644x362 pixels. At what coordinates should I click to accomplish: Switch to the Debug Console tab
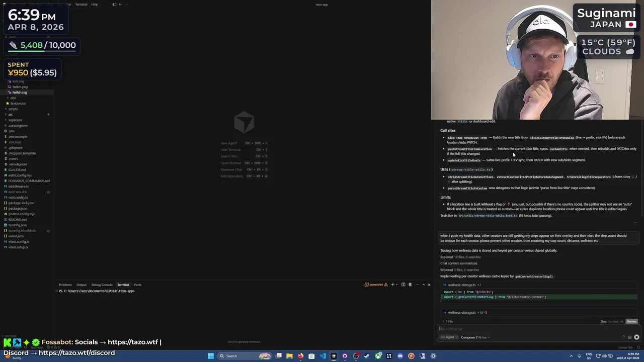click(x=102, y=285)
